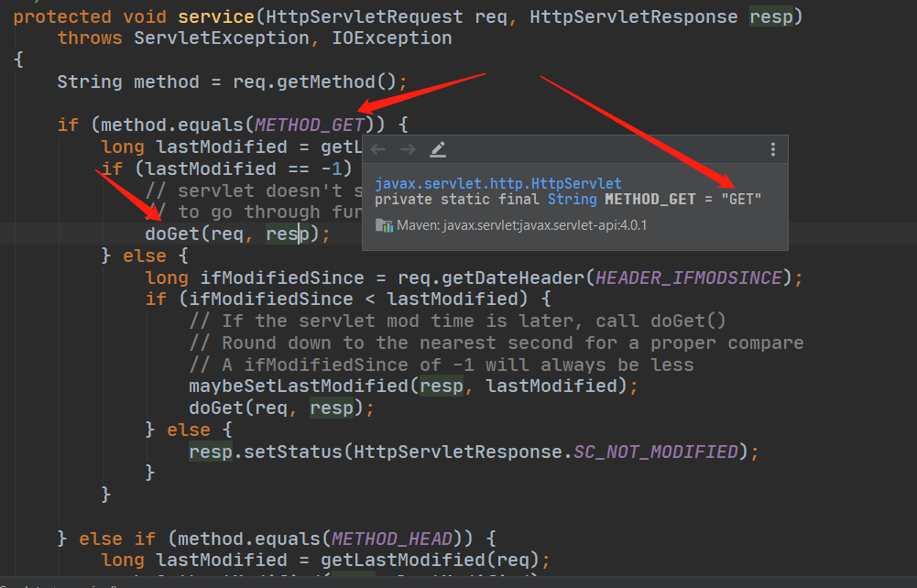This screenshot has width=917, height=588.
Task: Click the setStatus method call
Action: click(293, 452)
